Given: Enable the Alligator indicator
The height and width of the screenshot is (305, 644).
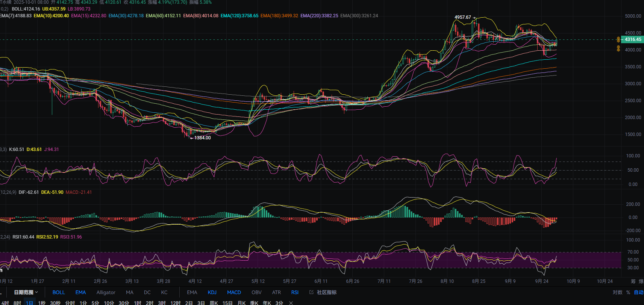Looking at the screenshot, I should (x=106, y=292).
